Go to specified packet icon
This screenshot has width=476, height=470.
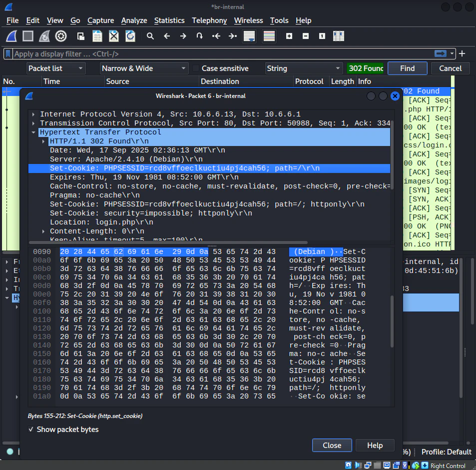click(199, 36)
